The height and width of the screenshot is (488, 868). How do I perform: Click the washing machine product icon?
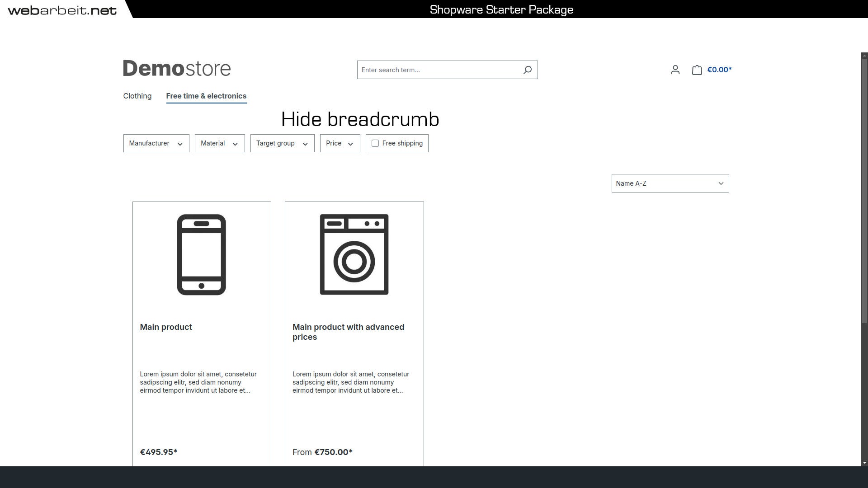pos(354,254)
